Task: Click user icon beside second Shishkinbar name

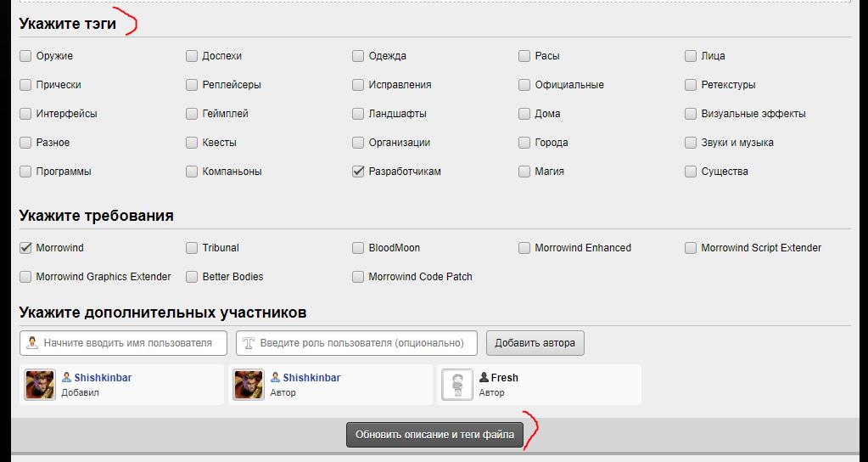Action: click(x=276, y=377)
